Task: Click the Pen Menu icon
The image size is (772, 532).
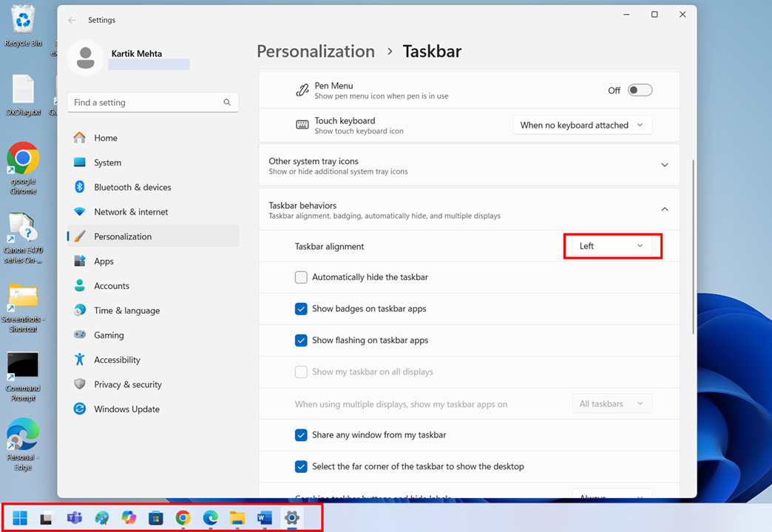Action: (302, 90)
